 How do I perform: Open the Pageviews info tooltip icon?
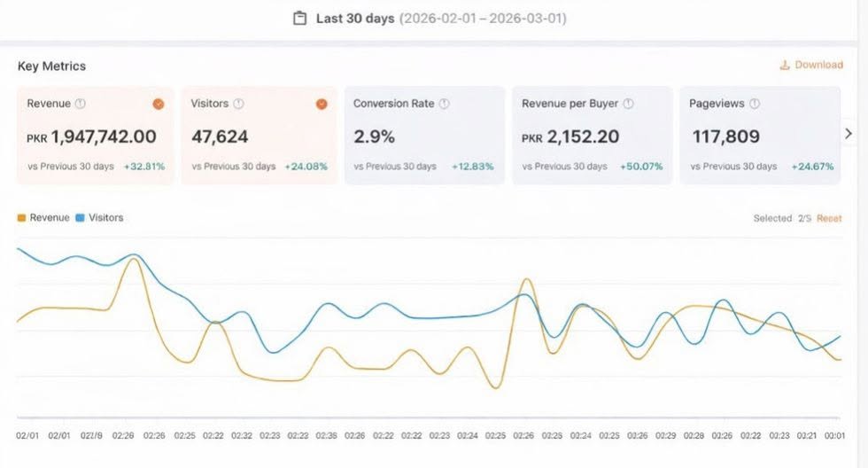click(x=755, y=104)
